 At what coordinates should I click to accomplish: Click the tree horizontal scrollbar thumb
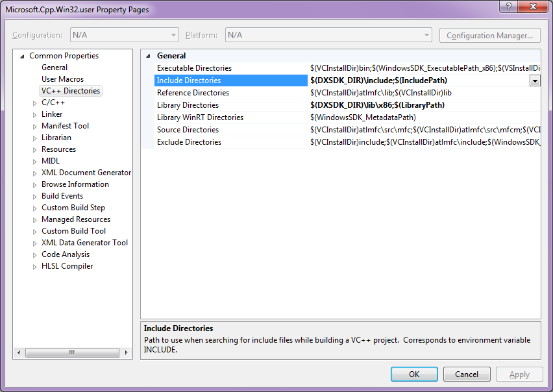[x=72, y=352]
